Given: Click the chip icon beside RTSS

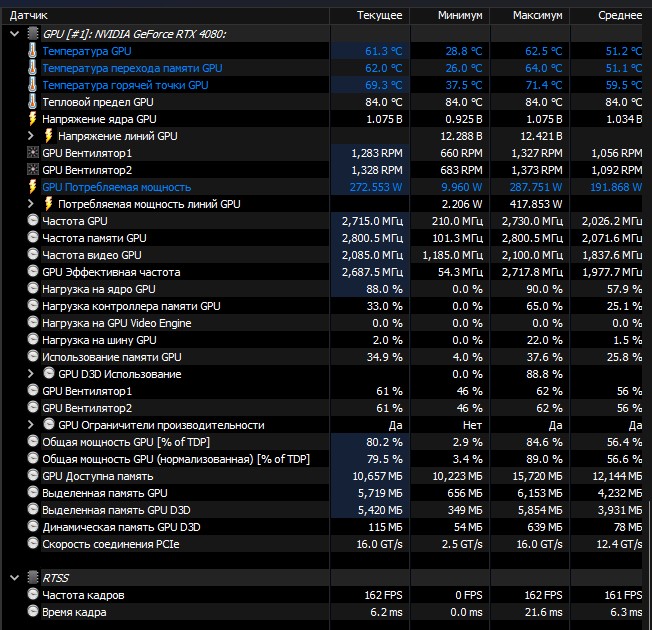Looking at the screenshot, I should tap(32, 578).
